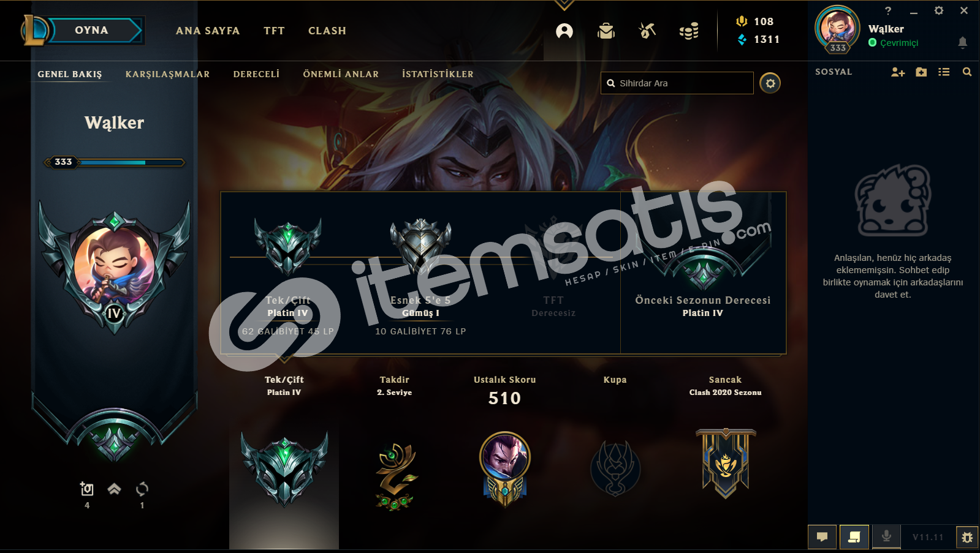This screenshot has height=553, width=980.
Task: Toggle the missions list button
Action: click(x=854, y=537)
